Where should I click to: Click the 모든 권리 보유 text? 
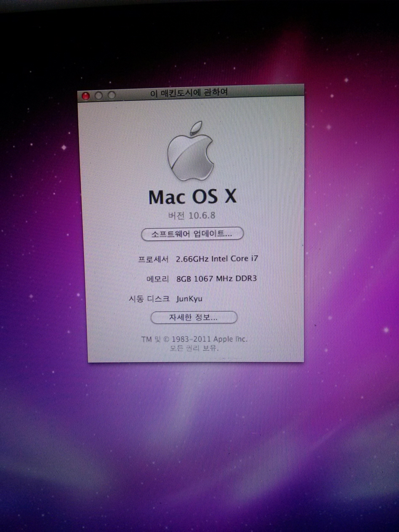(194, 349)
